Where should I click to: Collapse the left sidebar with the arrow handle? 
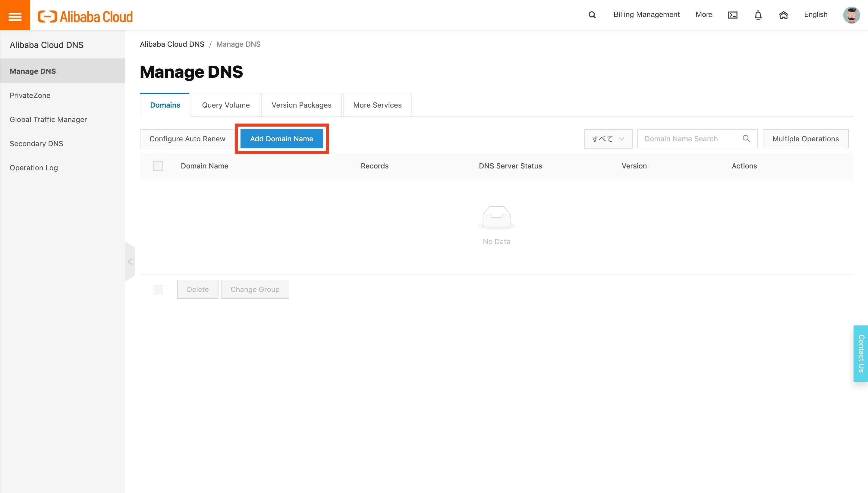click(x=130, y=261)
